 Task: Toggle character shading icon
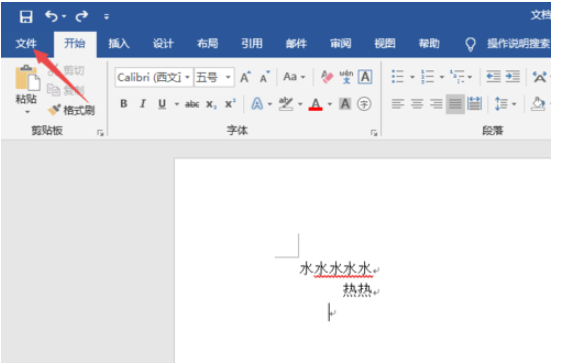(x=345, y=104)
